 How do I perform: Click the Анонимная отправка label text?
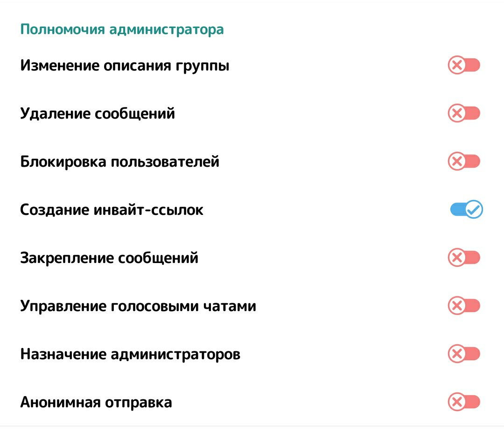tap(96, 402)
